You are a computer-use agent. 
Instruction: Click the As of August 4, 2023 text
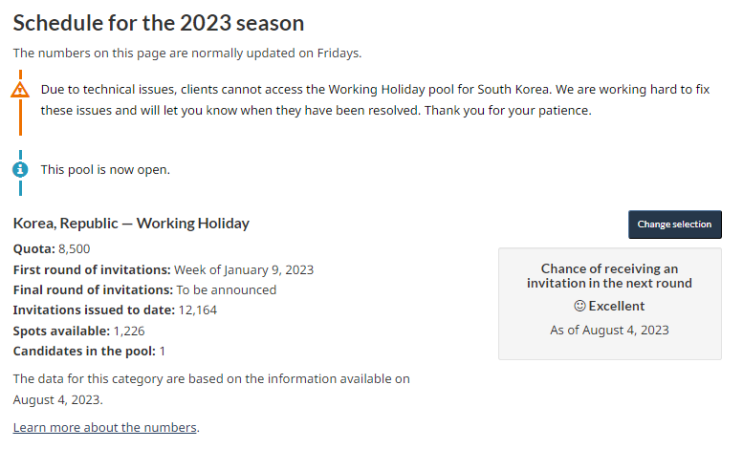click(609, 330)
